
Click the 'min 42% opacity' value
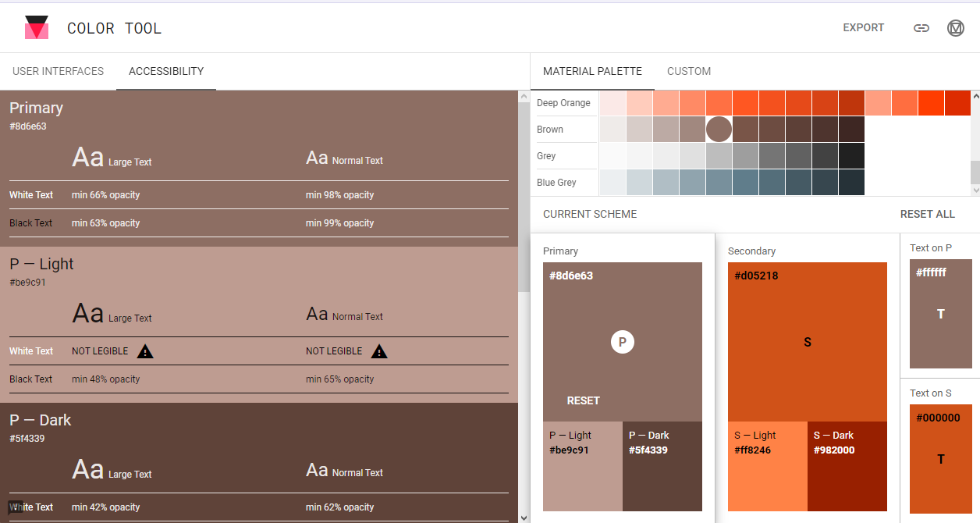(x=106, y=507)
